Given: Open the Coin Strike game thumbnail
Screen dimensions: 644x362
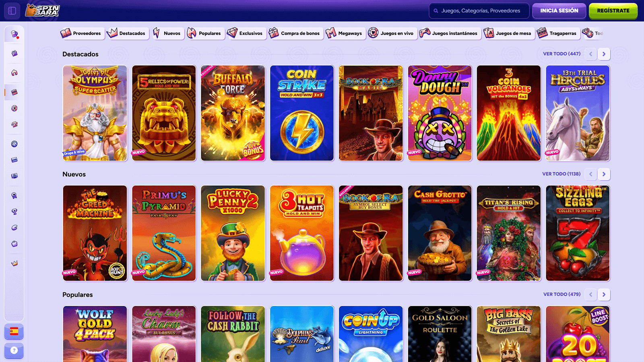Looking at the screenshot, I should 302,113.
